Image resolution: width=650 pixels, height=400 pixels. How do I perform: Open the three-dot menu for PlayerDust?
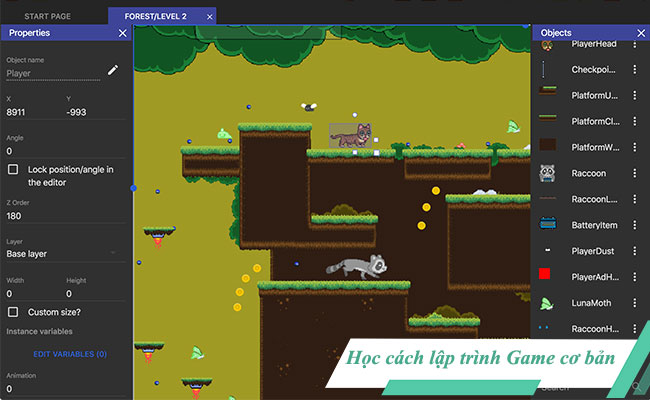tap(634, 251)
